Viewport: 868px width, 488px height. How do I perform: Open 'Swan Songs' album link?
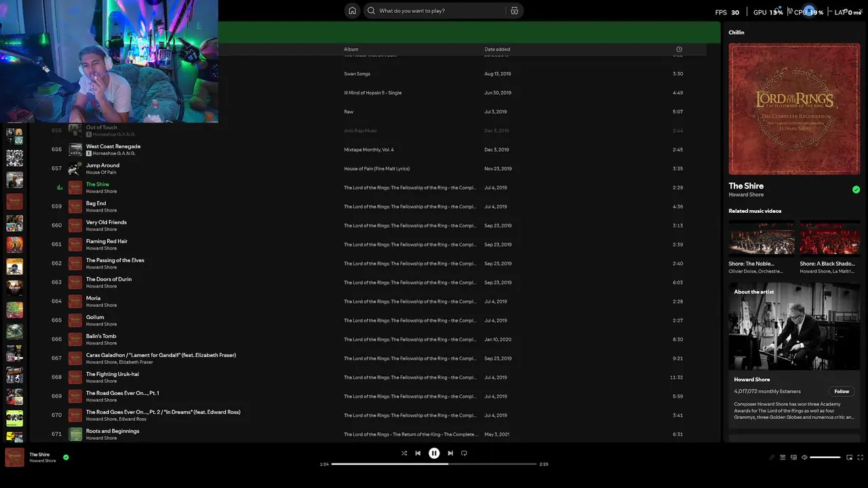(357, 74)
